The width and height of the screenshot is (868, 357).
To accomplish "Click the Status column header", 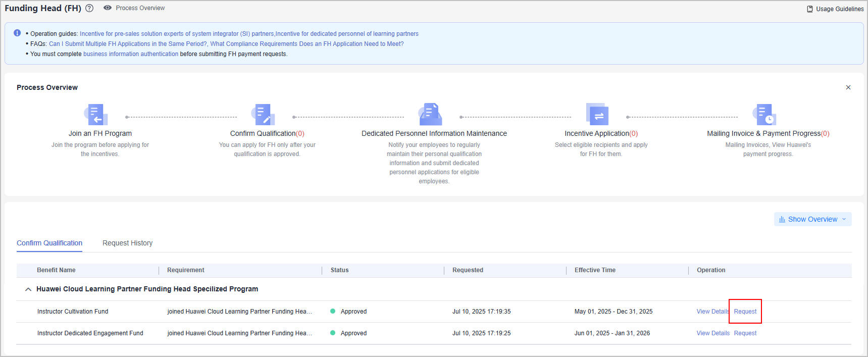I will click(339, 270).
